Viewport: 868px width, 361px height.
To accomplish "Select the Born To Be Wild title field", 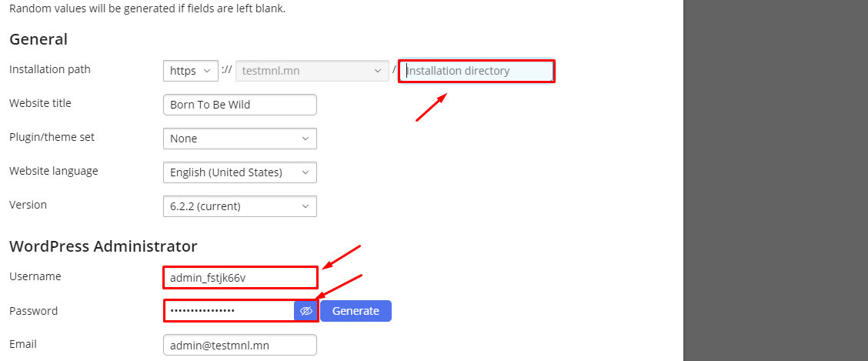I will point(239,105).
